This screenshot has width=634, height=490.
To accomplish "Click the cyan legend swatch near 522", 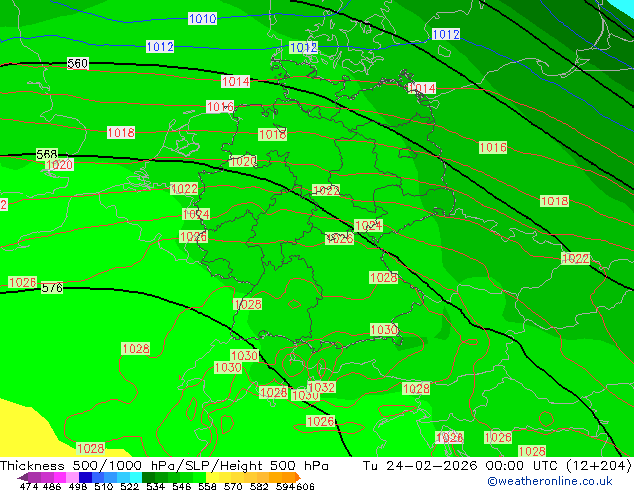I will click(x=136, y=477).
